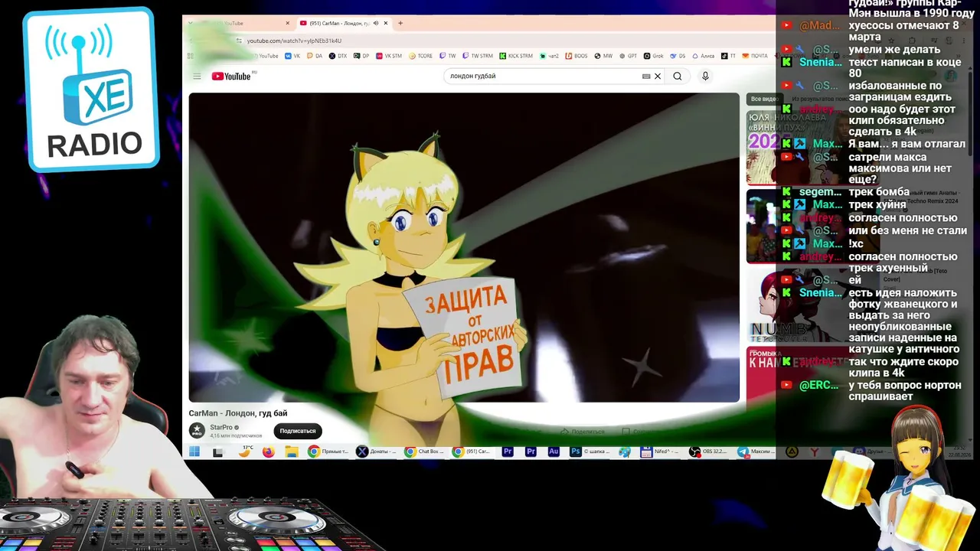Open the YouTube guide hamburger menu
Screen dimensions: 980x551
pyautogui.click(x=197, y=77)
